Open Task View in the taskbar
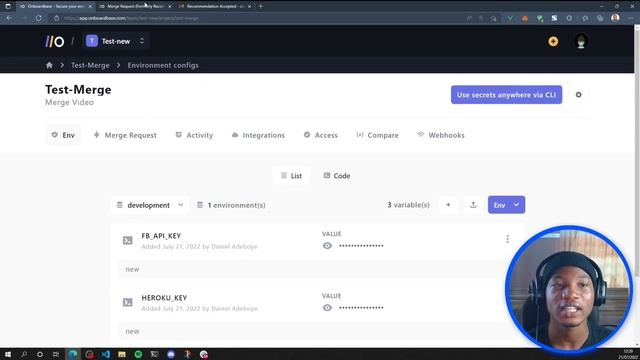The height and width of the screenshot is (360, 640). (x=56, y=354)
